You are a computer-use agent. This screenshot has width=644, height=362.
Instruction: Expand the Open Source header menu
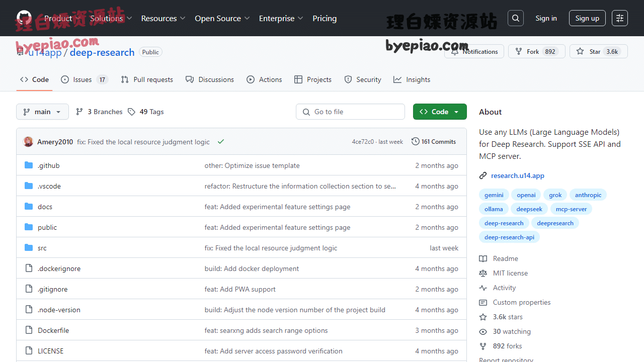click(x=222, y=18)
